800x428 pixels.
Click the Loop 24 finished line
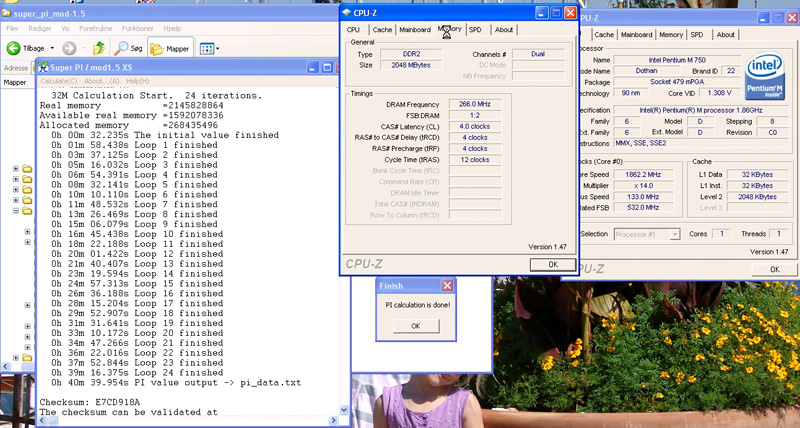click(x=137, y=372)
